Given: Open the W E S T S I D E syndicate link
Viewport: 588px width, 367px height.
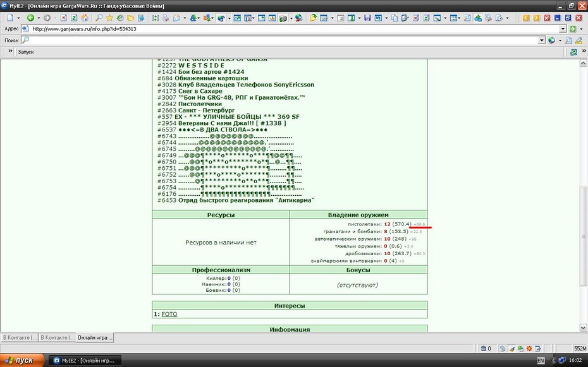Looking at the screenshot, I should pyautogui.click(x=202, y=65).
